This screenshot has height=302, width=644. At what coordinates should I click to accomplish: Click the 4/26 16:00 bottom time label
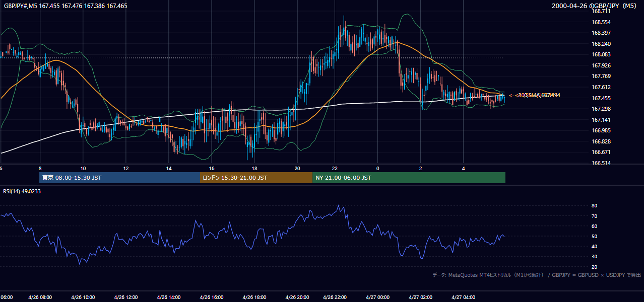(x=212, y=297)
